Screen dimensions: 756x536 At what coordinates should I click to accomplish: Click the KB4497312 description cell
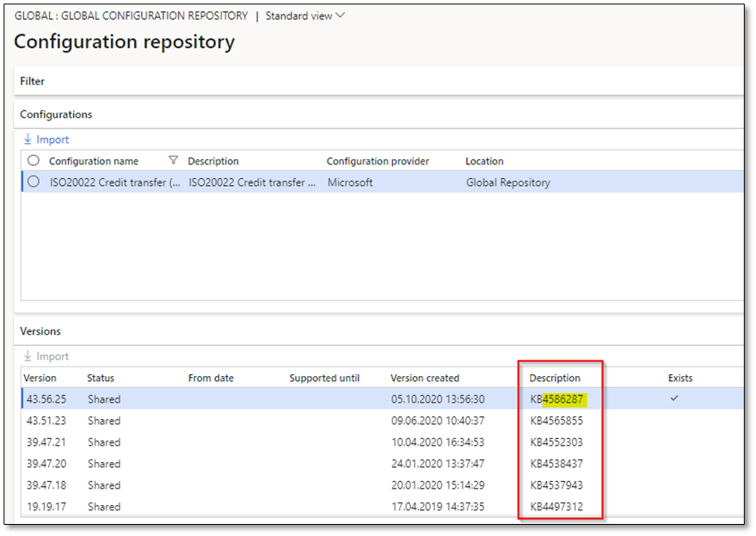(x=556, y=507)
